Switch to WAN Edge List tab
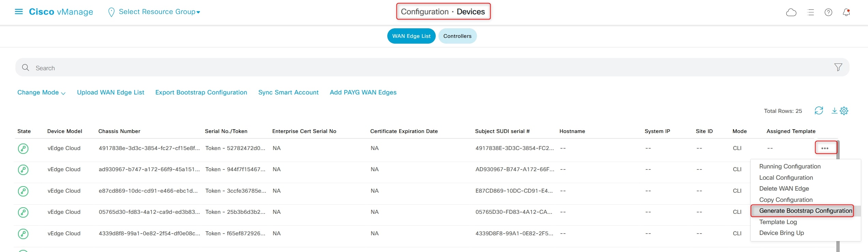This screenshot has width=868, height=252. 411,36
